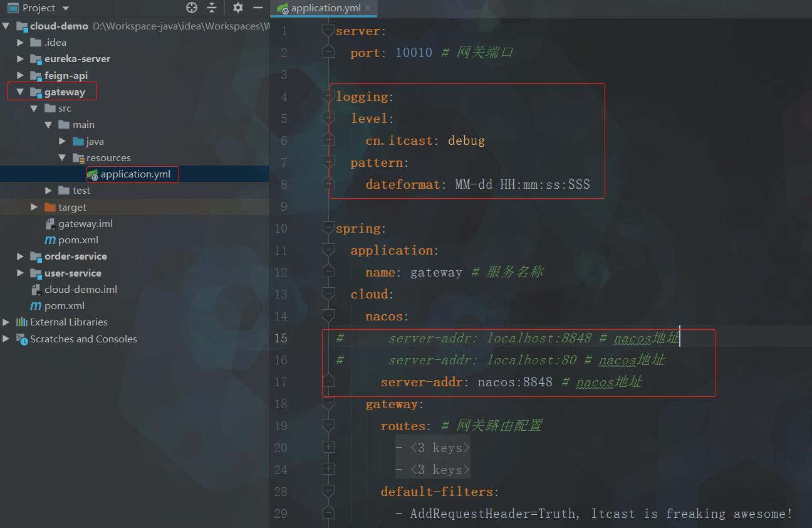Collapse the gateway module
This screenshot has width=812, height=528.
coord(20,92)
